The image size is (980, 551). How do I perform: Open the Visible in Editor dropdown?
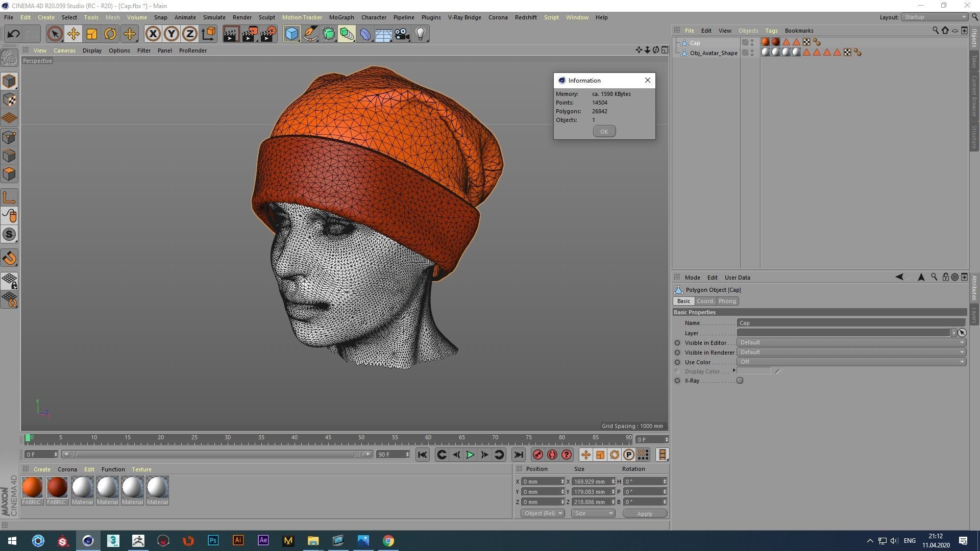pyautogui.click(x=850, y=342)
